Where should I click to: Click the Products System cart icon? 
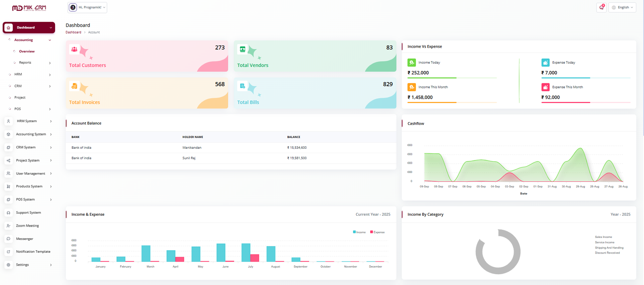coord(8,186)
